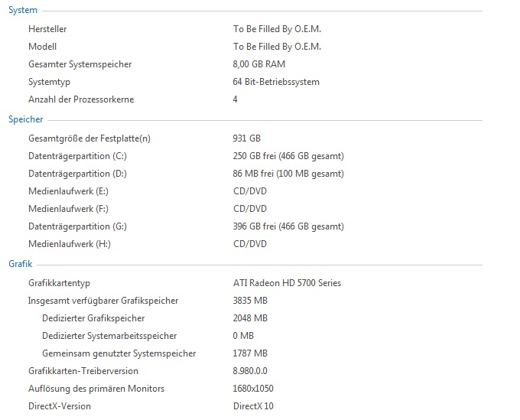This screenshot has height=420, width=520.
Task: Click the Datenträgerpartition (C:) label
Action: [x=77, y=156]
